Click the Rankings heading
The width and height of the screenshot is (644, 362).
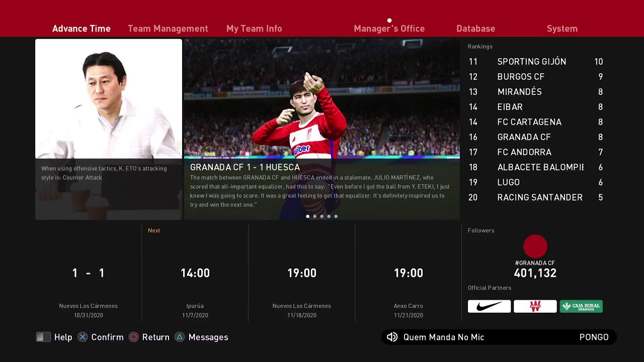pyautogui.click(x=480, y=46)
